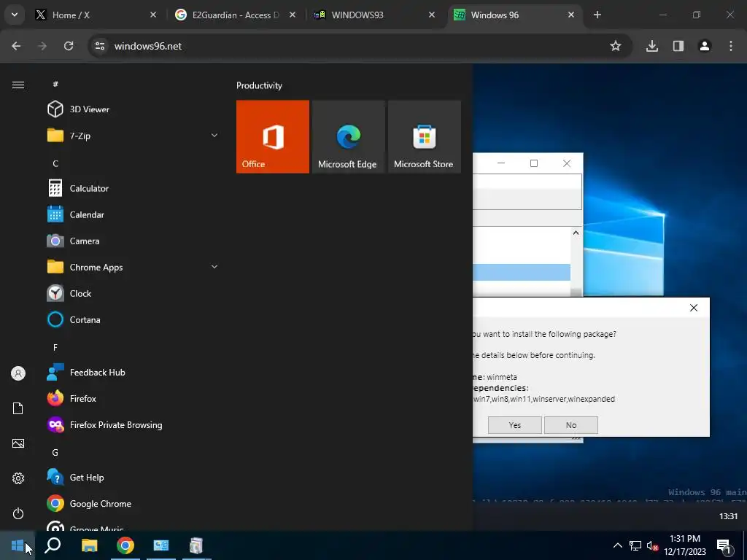Click the Microsoft Edge tile

(x=348, y=136)
